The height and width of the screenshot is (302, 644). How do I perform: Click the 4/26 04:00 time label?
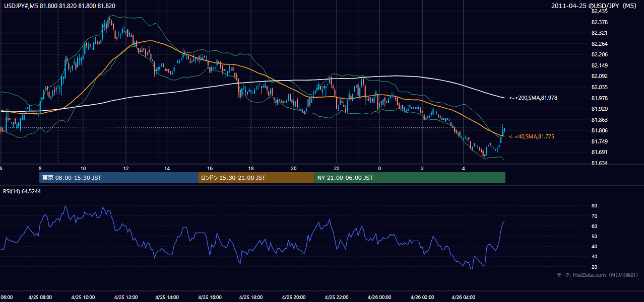pos(464,297)
